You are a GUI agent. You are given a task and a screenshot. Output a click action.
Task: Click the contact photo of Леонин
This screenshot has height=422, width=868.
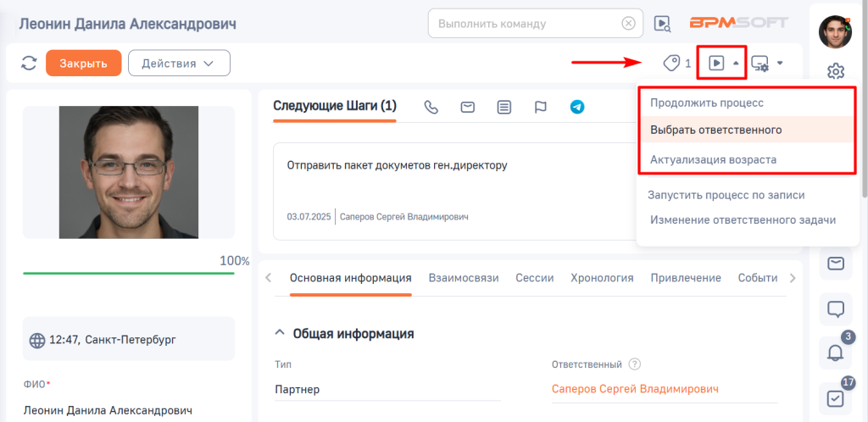click(x=129, y=172)
